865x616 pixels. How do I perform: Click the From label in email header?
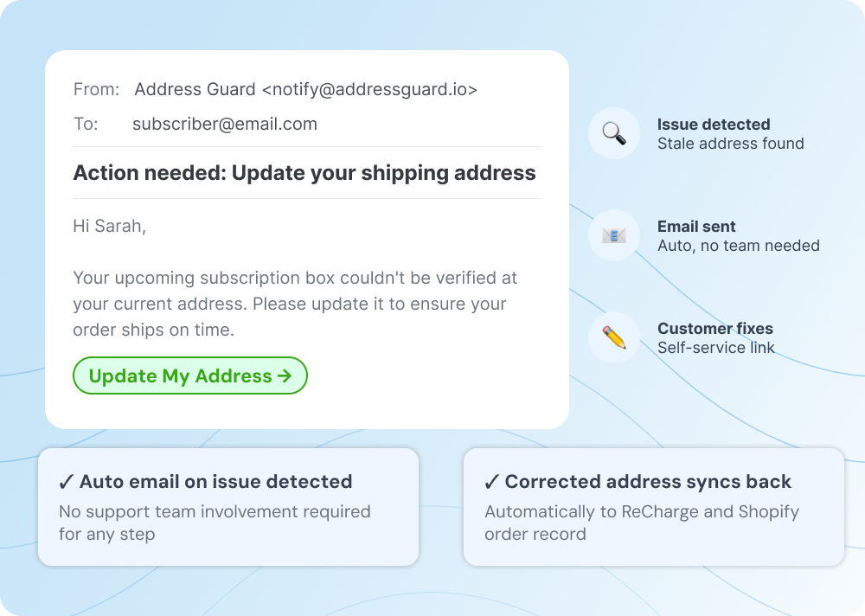(x=93, y=89)
